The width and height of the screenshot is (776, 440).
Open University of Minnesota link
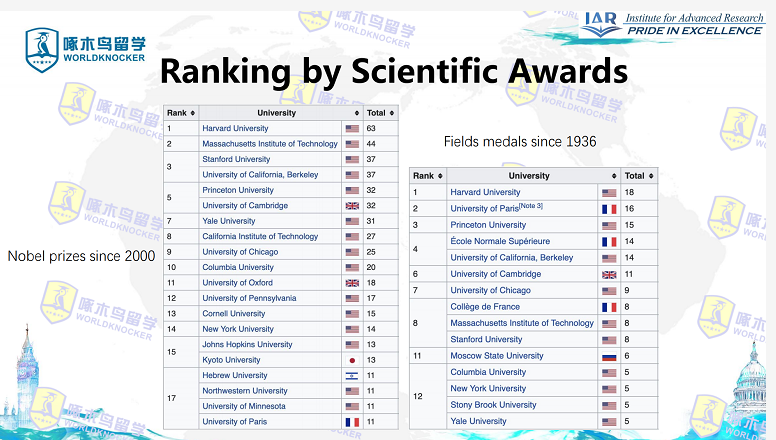pyautogui.click(x=243, y=406)
